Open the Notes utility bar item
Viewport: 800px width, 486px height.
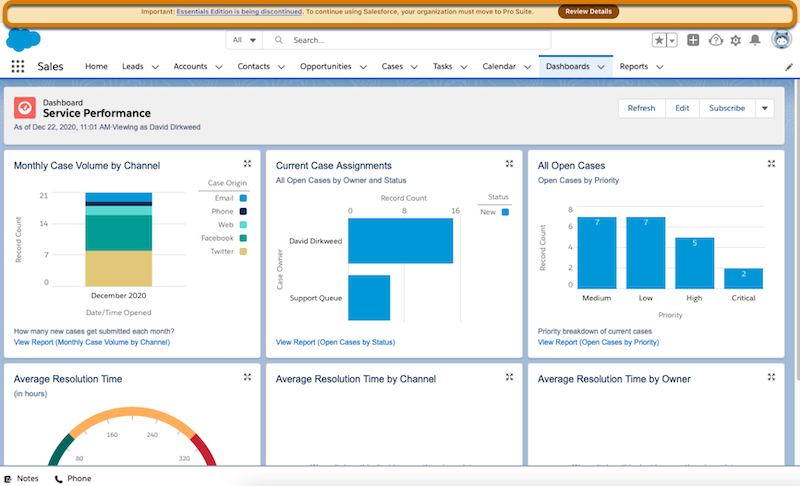(21, 478)
